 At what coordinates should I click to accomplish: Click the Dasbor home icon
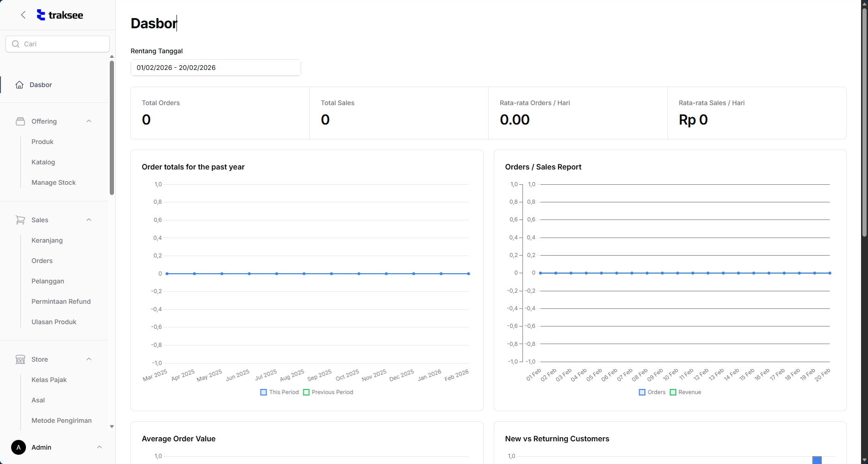[x=19, y=85]
